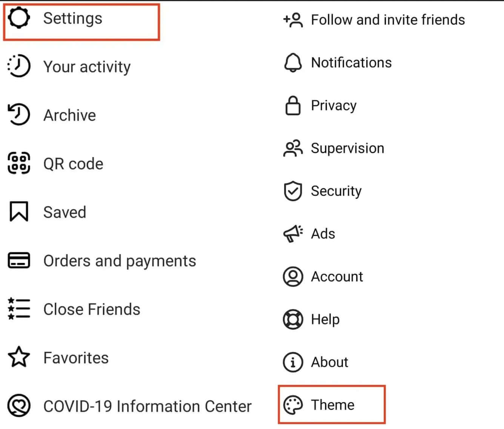
Task: Go to Supervision settings
Action: (347, 148)
